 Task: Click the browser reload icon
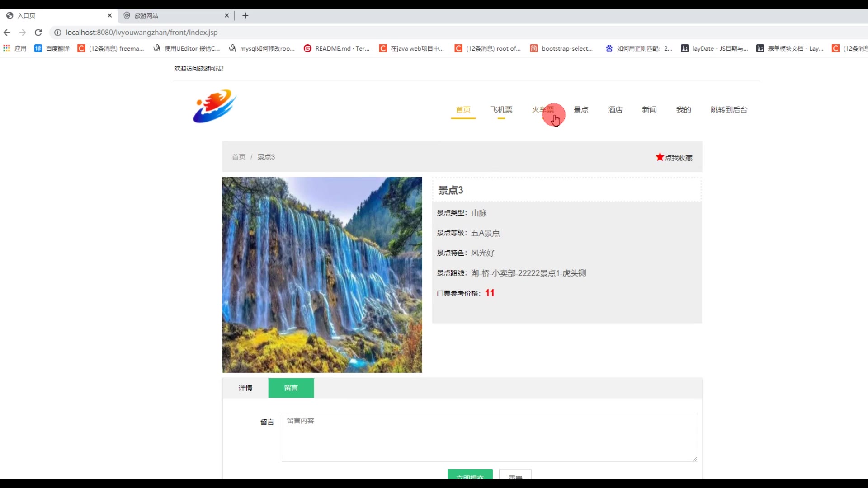(38, 33)
